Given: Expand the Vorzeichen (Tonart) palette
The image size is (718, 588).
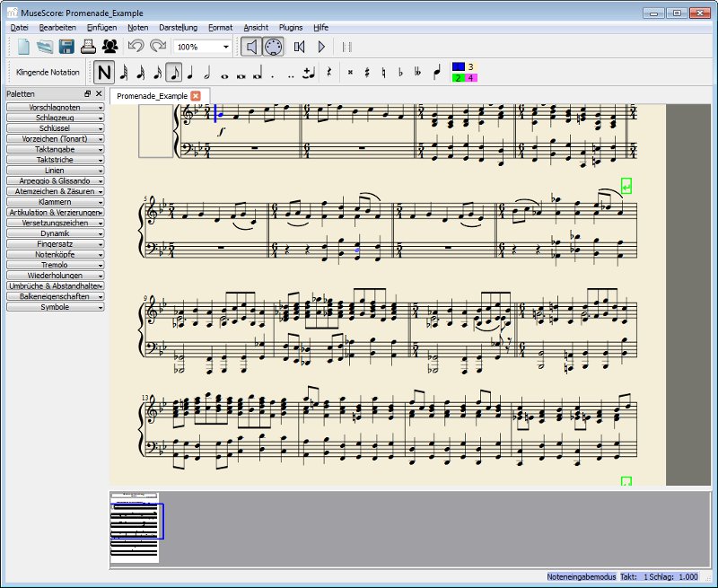Looking at the screenshot, I should point(55,139).
